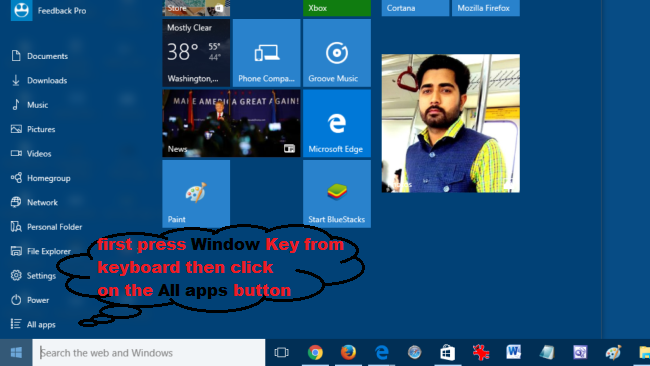Open the Cortana tile
The width and height of the screenshot is (650, 366).
(x=415, y=8)
